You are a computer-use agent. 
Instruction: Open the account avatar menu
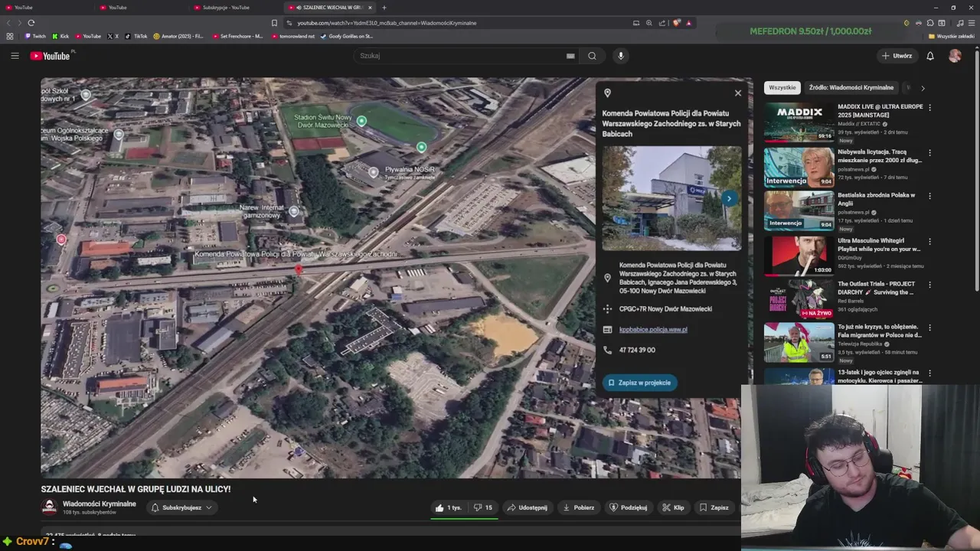click(x=955, y=56)
